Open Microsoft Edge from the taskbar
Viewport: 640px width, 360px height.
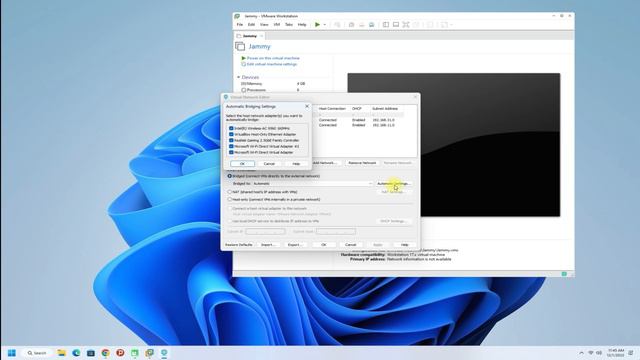click(x=76, y=353)
